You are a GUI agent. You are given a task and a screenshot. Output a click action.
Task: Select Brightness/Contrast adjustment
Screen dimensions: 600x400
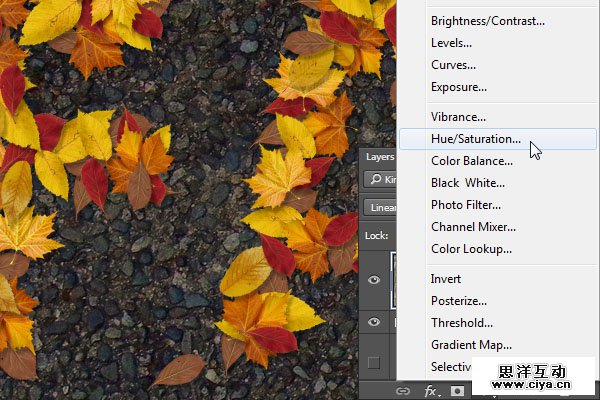pos(487,21)
